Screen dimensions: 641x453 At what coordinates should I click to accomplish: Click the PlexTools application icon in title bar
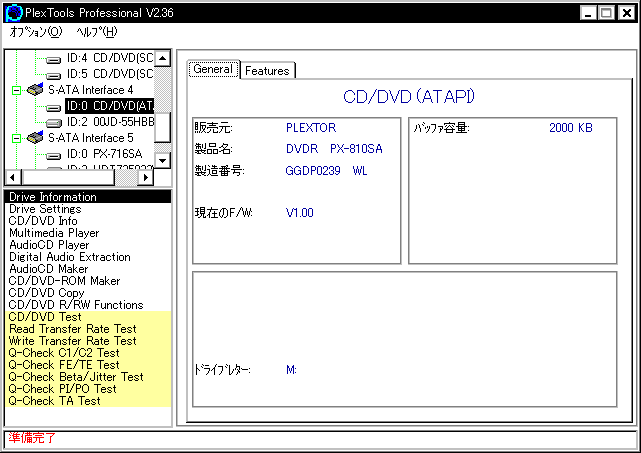[x=13, y=13]
